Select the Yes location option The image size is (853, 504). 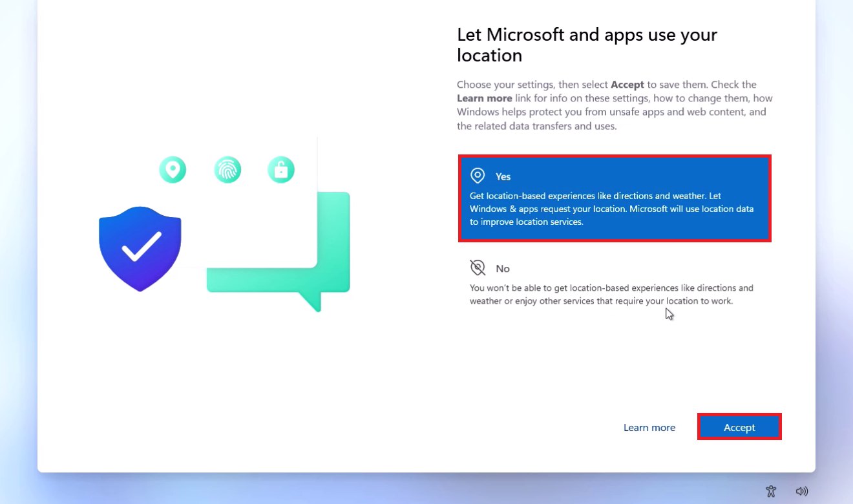click(x=615, y=198)
